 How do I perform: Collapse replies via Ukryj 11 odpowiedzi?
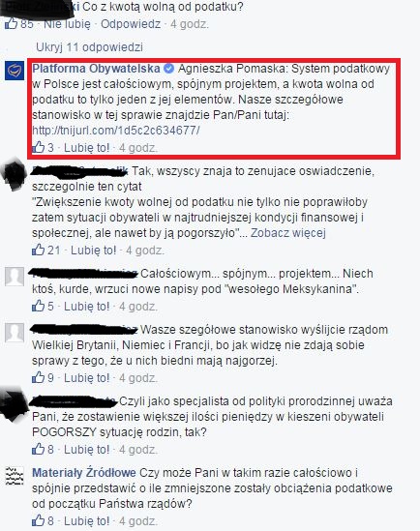(89, 47)
